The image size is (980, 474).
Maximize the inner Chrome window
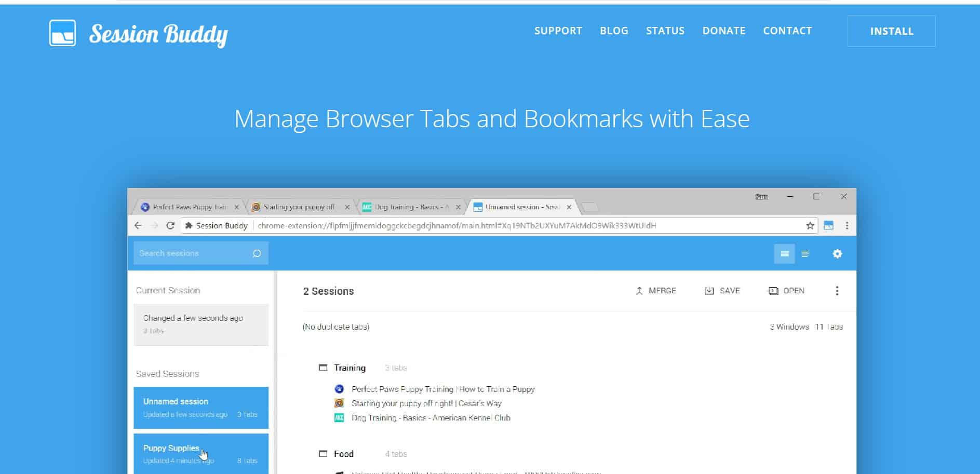click(x=816, y=197)
